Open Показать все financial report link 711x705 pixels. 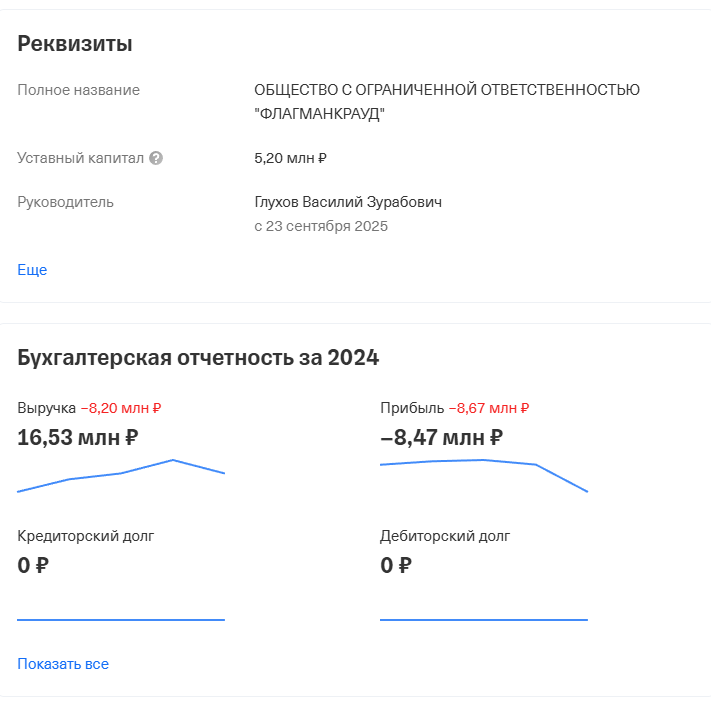[63, 664]
